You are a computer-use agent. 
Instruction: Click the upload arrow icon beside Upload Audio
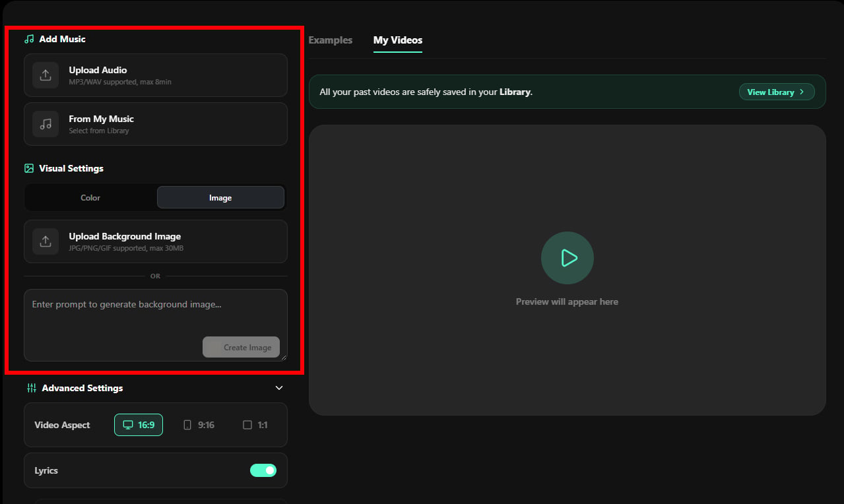coord(46,75)
